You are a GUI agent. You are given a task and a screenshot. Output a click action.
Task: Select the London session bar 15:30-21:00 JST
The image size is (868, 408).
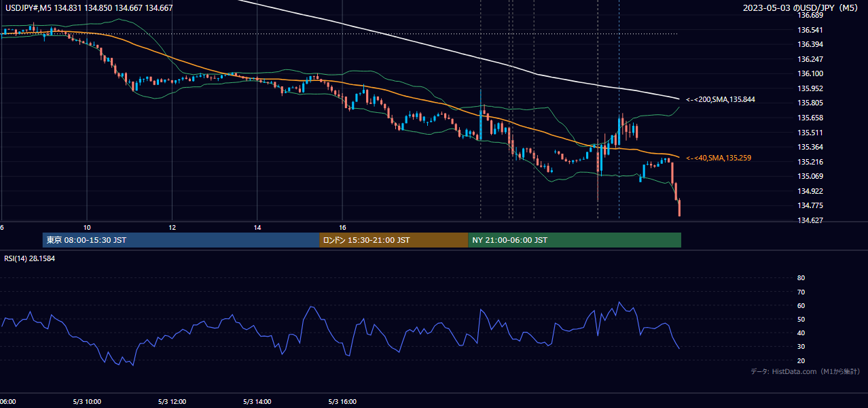[x=394, y=240]
